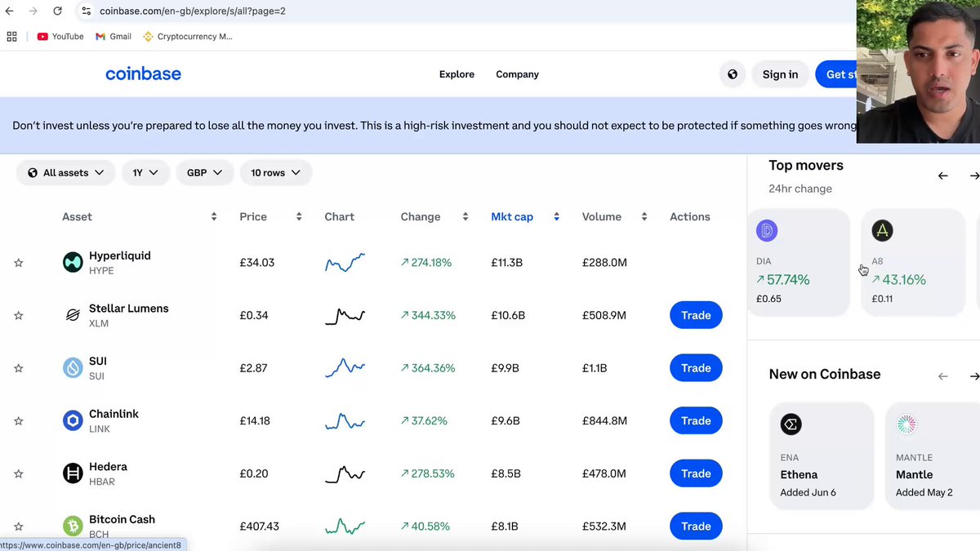Viewport: 980px width, 551px height.
Task: Click the DIA top mover icon
Action: tap(767, 231)
